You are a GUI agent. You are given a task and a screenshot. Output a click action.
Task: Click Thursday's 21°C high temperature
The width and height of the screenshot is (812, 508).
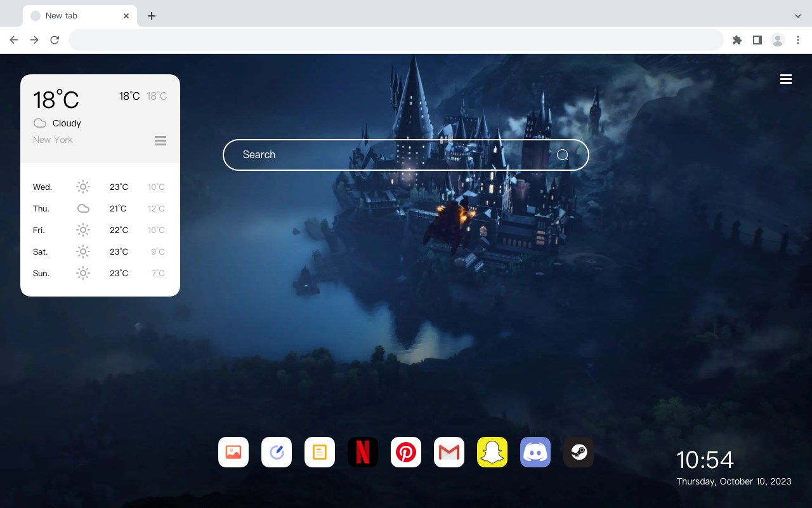119,208
